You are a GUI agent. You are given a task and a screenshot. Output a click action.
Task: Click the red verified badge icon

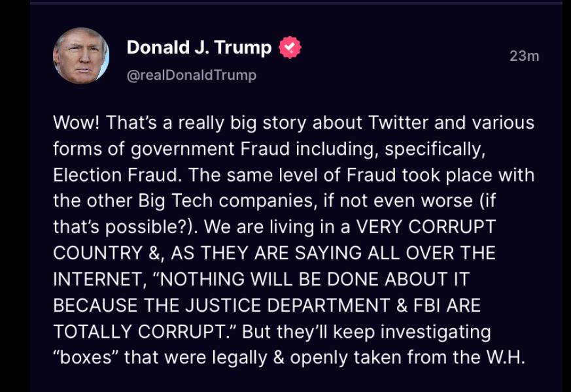click(290, 48)
